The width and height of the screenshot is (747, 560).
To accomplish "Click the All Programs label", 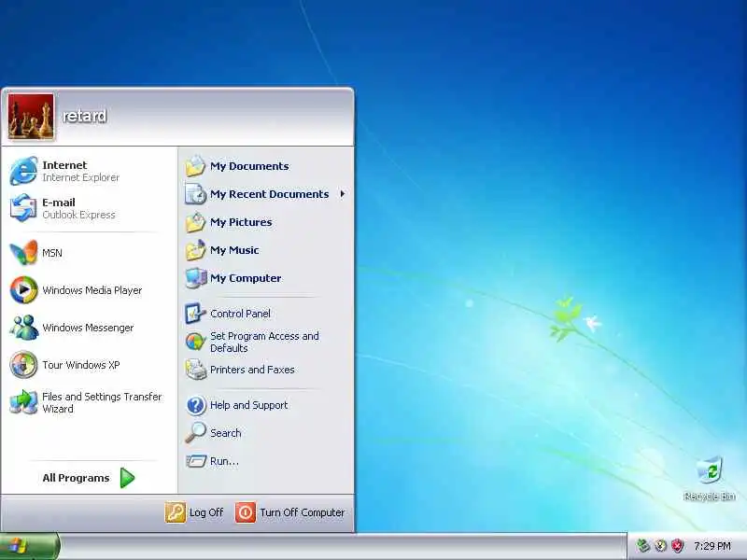I will 76,478.
